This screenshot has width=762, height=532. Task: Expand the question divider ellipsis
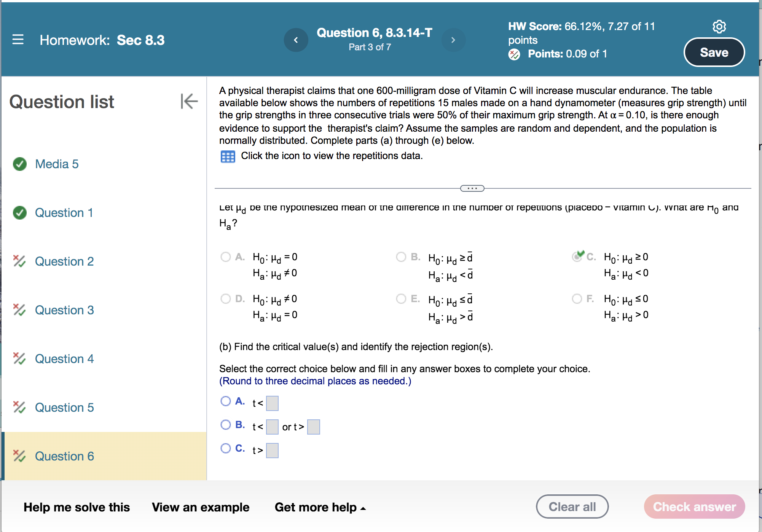coord(472,188)
